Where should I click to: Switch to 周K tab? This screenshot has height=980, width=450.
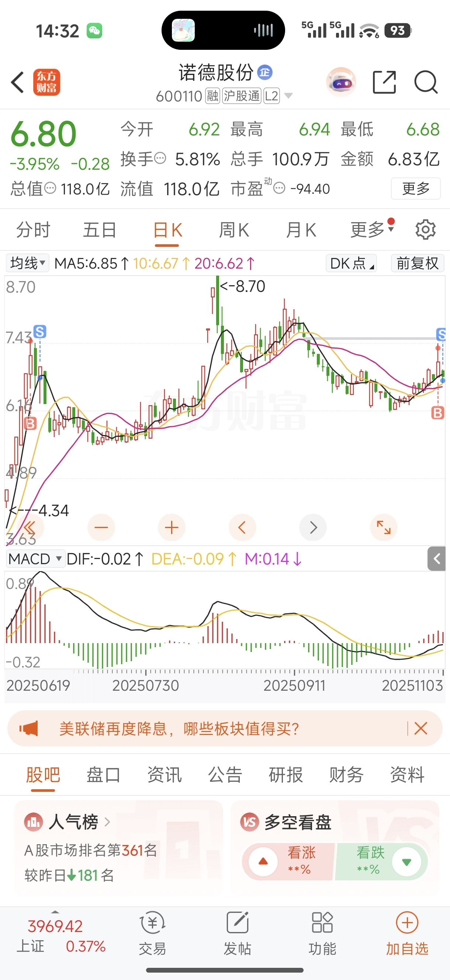click(x=234, y=230)
